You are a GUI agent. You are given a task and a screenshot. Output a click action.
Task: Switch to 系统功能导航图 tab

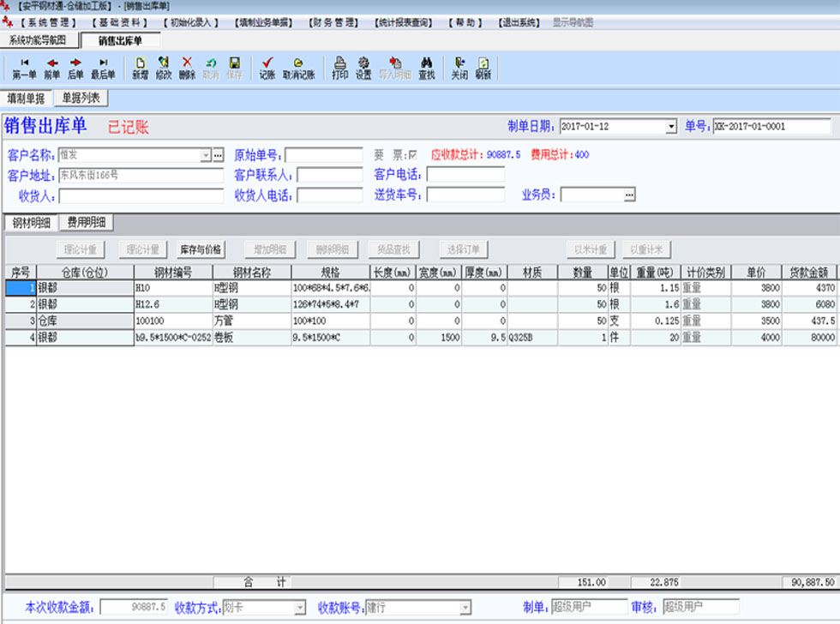[x=38, y=40]
